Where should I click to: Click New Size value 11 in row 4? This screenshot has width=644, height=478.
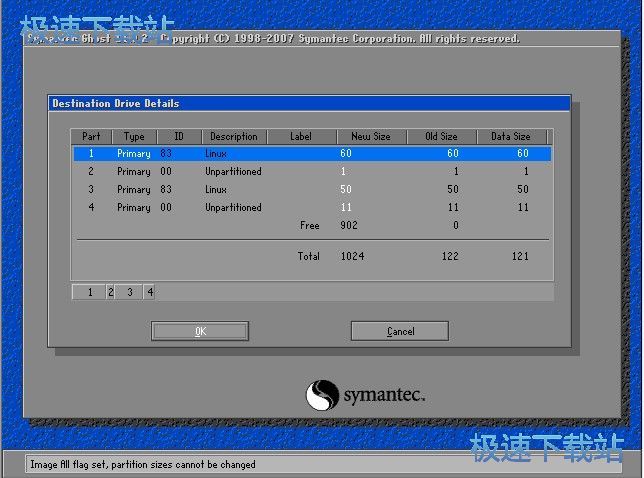[346, 207]
